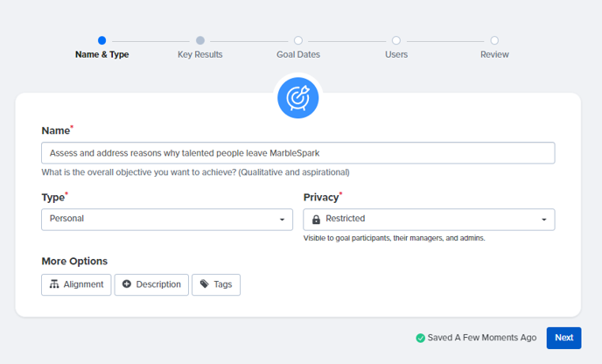This screenshot has width=602, height=364.
Task: Select the Name & Type step circle
Action: [x=101, y=40]
